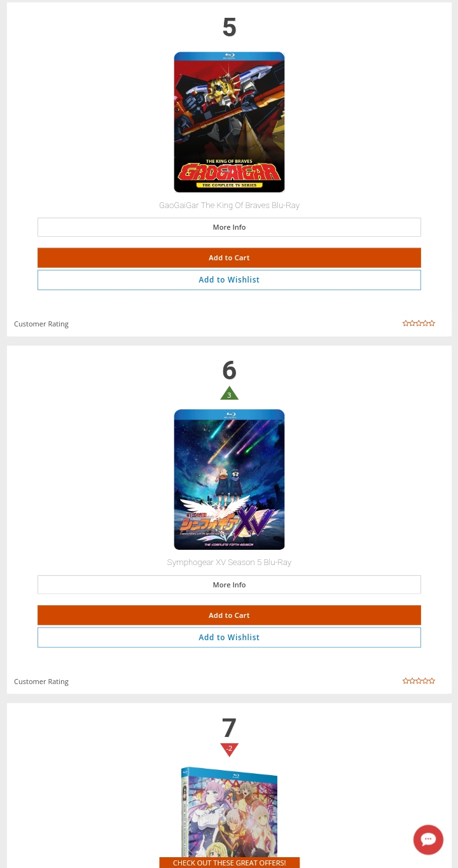This screenshot has width=458, height=868.
Task: Click More Info for GaoGaiGar
Action: [229, 227]
